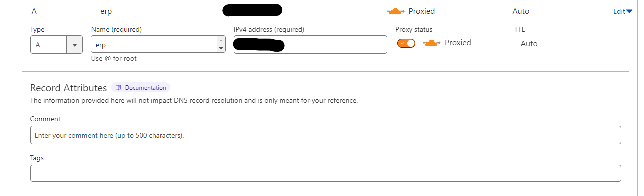This screenshot has width=644, height=196.
Task: Click the Auto TTL value in the record row
Action: 521,11
